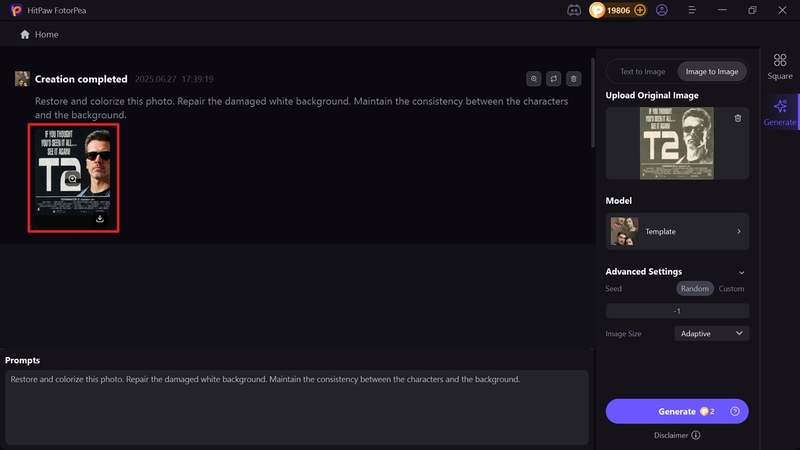Go to Home page link

(x=46, y=34)
